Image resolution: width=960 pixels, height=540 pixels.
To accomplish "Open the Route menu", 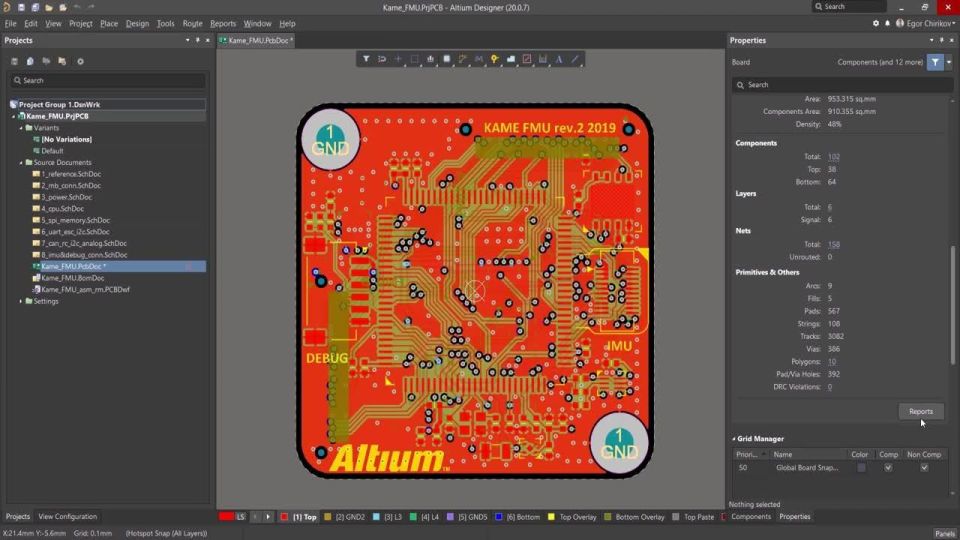I will click(x=192, y=23).
